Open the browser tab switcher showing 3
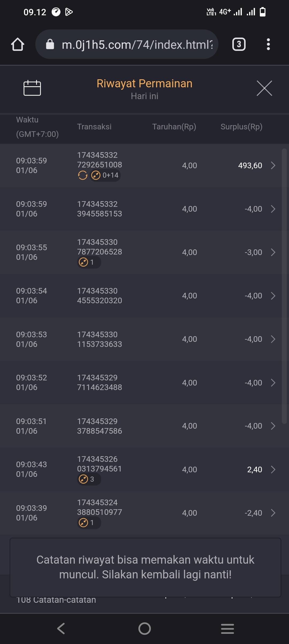The width and height of the screenshot is (289, 644). pos(239,44)
